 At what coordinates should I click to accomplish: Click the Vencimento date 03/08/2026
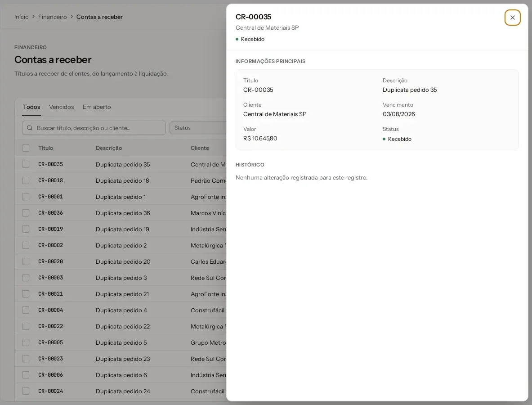(398, 114)
